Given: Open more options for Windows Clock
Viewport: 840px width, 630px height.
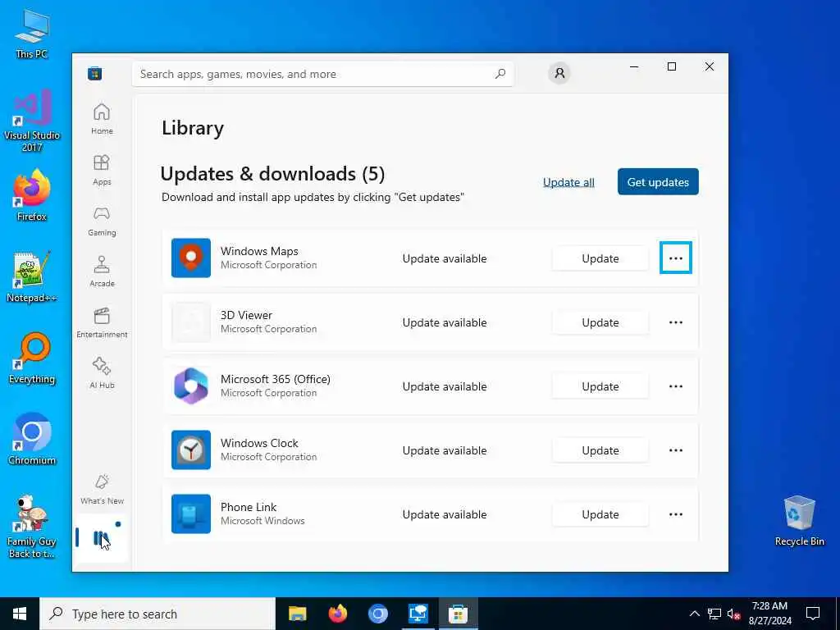Looking at the screenshot, I should [x=676, y=450].
